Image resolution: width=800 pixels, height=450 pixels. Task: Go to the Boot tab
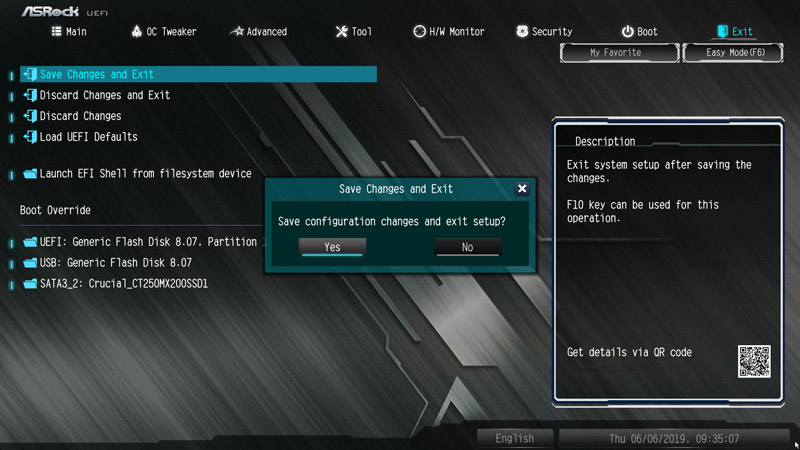639,32
